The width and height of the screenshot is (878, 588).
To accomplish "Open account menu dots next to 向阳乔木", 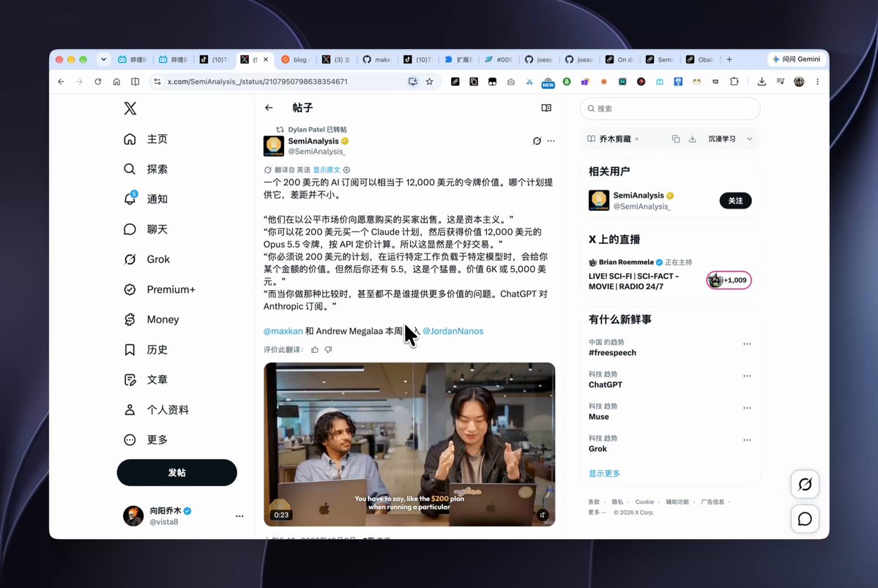I will click(x=239, y=516).
